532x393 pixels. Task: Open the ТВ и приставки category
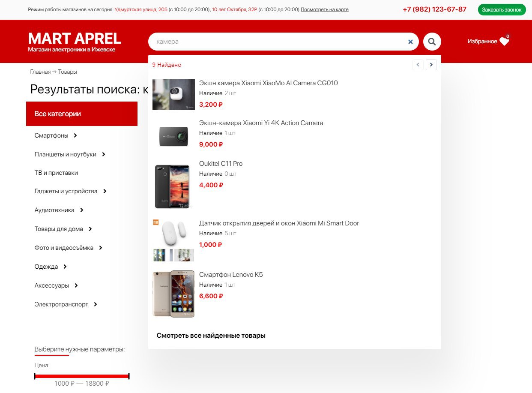(x=56, y=173)
